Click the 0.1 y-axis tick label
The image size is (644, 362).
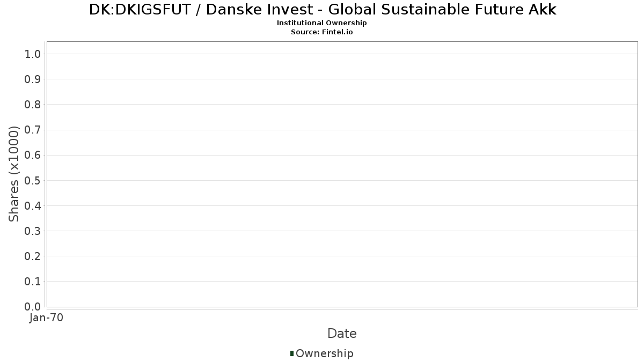pyautogui.click(x=33, y=282)
